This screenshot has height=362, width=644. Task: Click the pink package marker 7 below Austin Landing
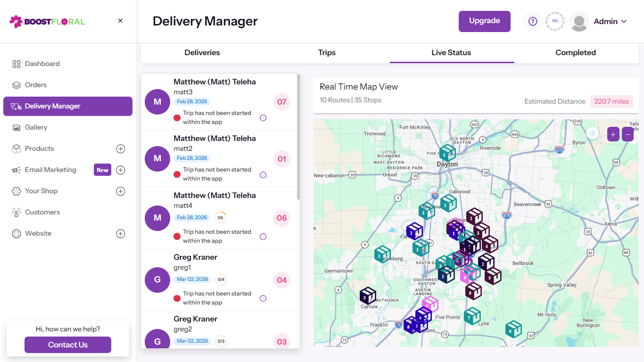[430, 304]
